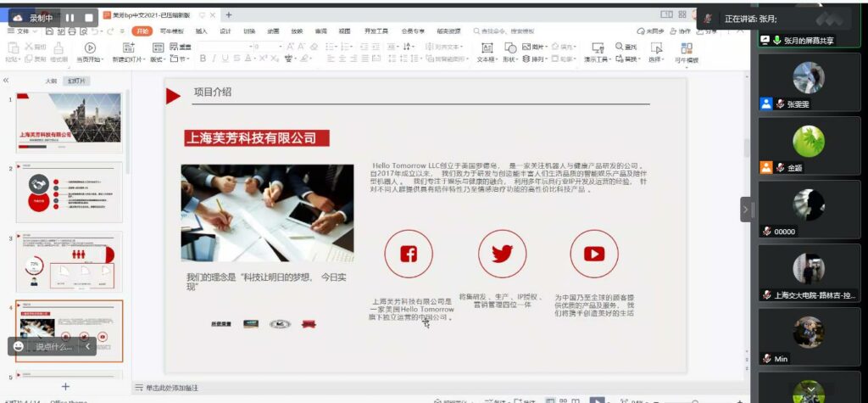Screen dimensions: 868x403
Task: Open the 插入 Insert ribbon tab
Action: 202,31
